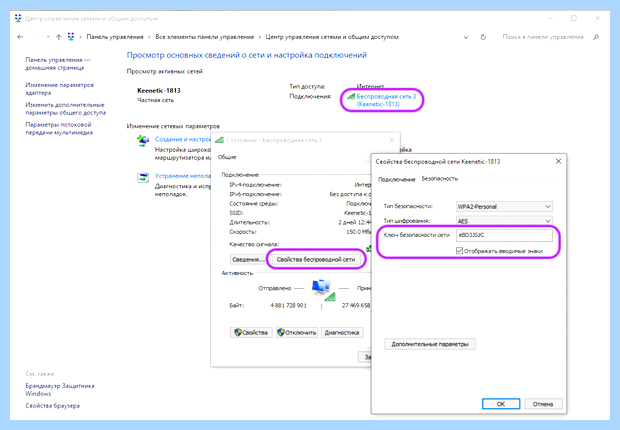Open breadcrumb 'Все элементы панели управления'
This screenshot has width=620, height=430.
tap(204, 37)
